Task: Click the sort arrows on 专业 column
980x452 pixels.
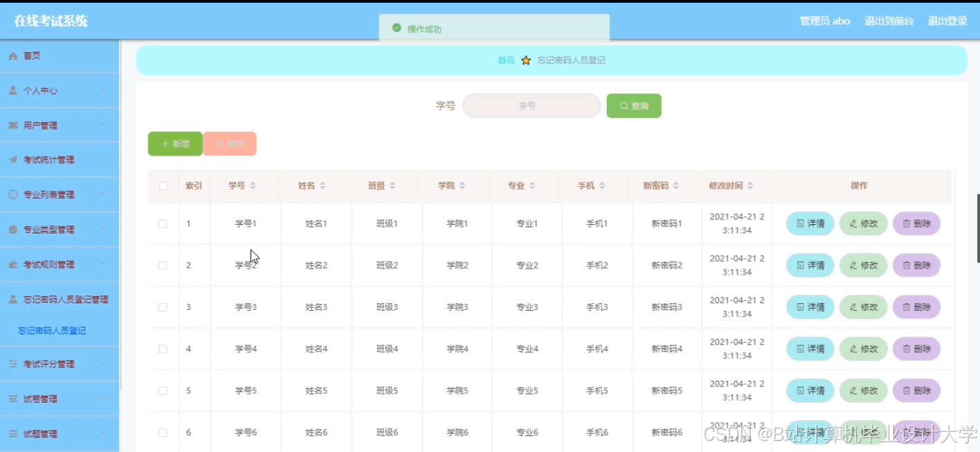Action: [x=532, y=186]
